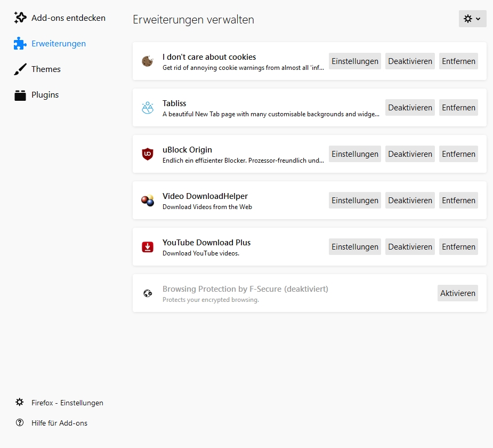
Task: Click description 'Download Videos from the Web'
Action: [x=207, y=207]
